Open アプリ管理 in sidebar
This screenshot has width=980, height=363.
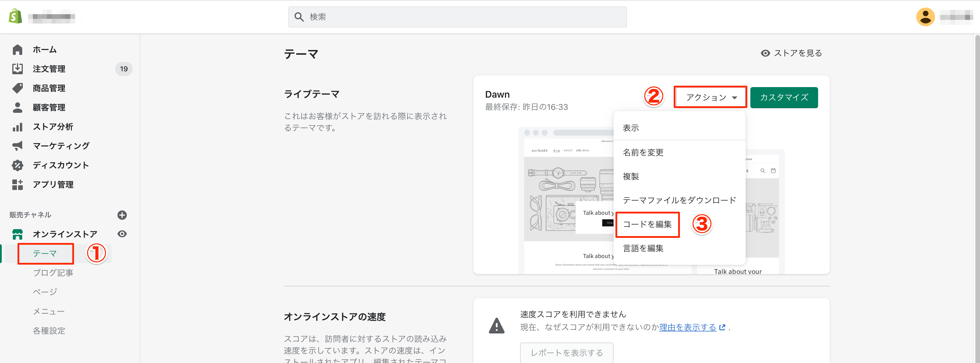tap(53, 184)
